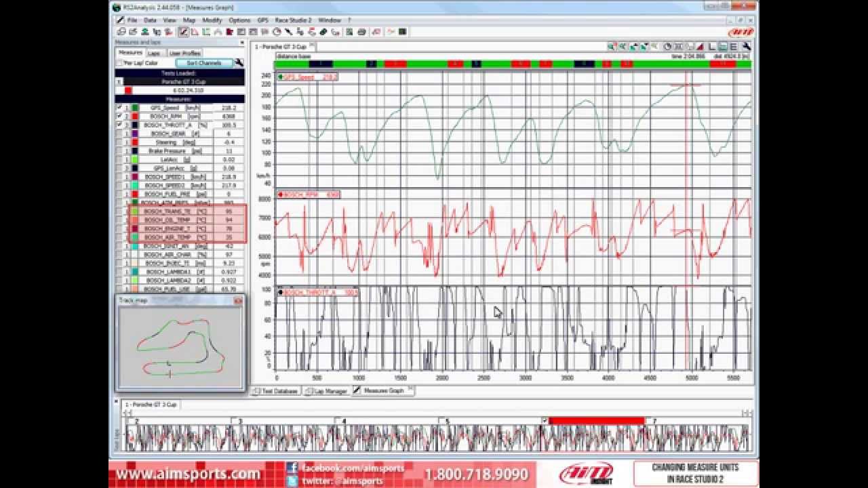Open the Test Database bottom tab
The image size is (868, 488).
pos(276,391)
